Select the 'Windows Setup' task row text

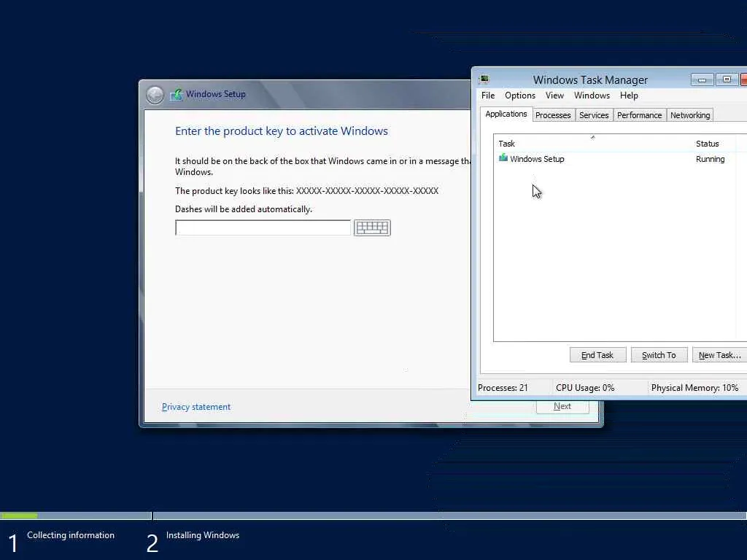537,159
